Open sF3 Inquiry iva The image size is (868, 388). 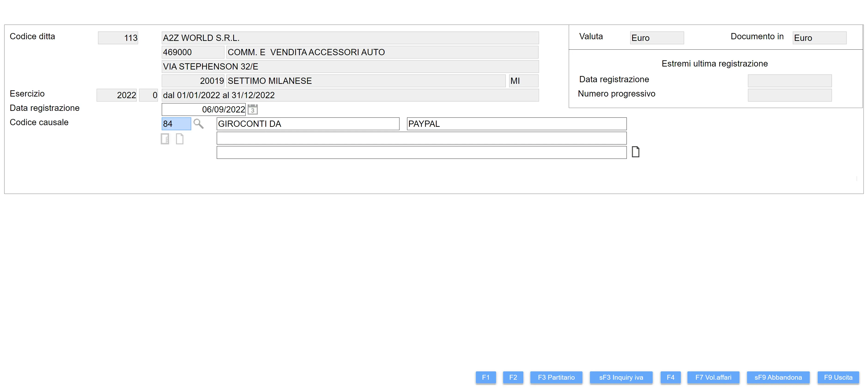coord(621,377)
